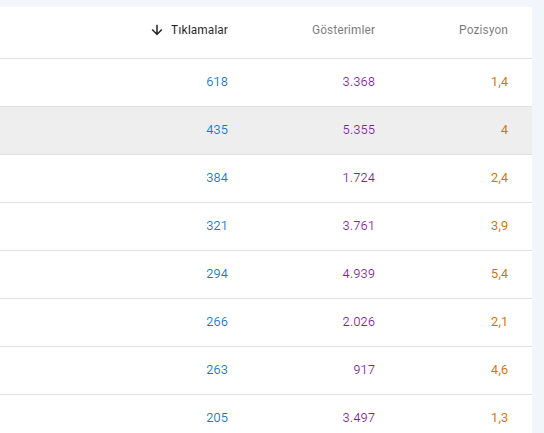Select the highlighted row with 435 clicks
This screenshot has height=433, width=544.
pyautogui.click(x=266, y=130)
